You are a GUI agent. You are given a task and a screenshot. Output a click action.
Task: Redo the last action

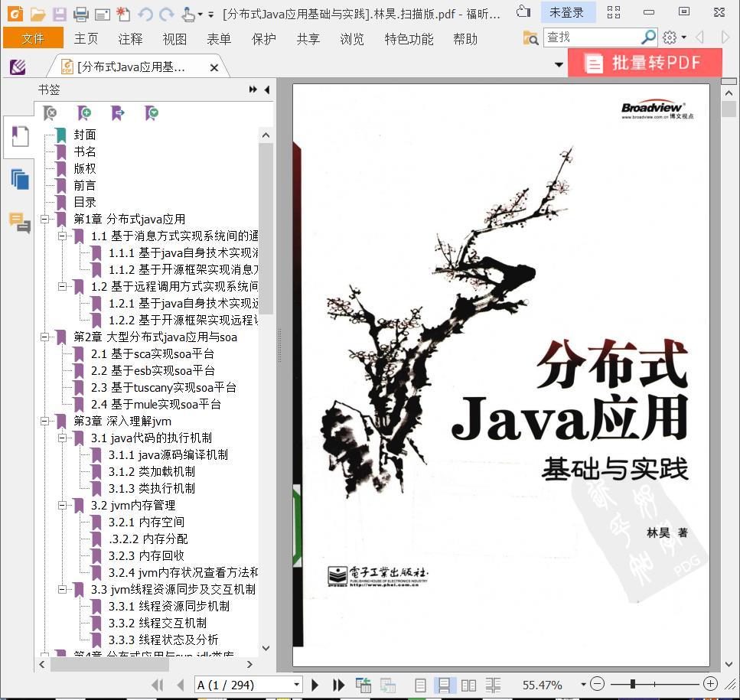point(167,14)
